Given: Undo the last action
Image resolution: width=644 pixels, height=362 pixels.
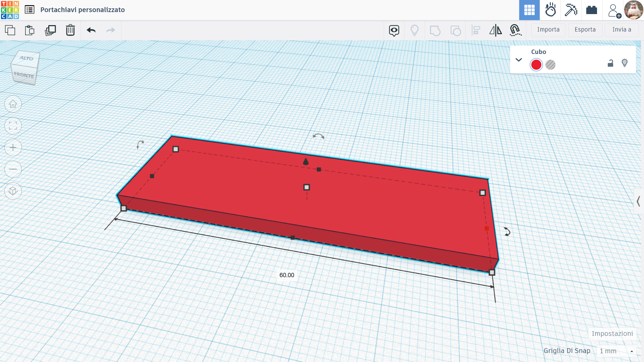Looking at the screenshot, I should coord(91,30).
